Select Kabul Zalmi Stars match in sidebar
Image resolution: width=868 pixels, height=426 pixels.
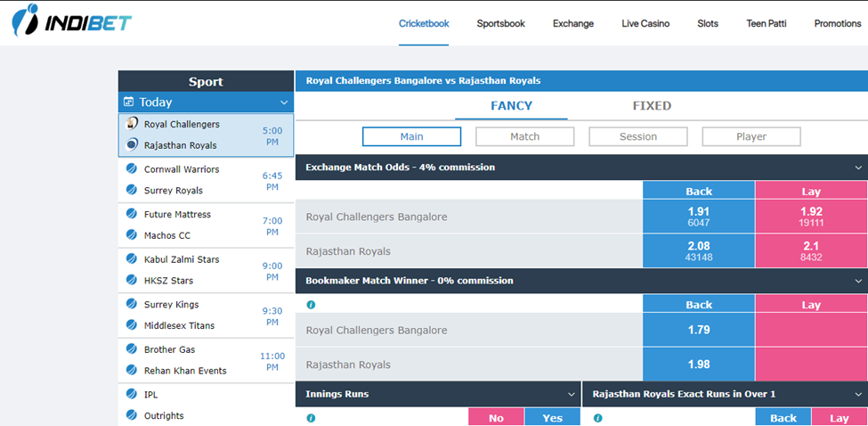(206, 270)
